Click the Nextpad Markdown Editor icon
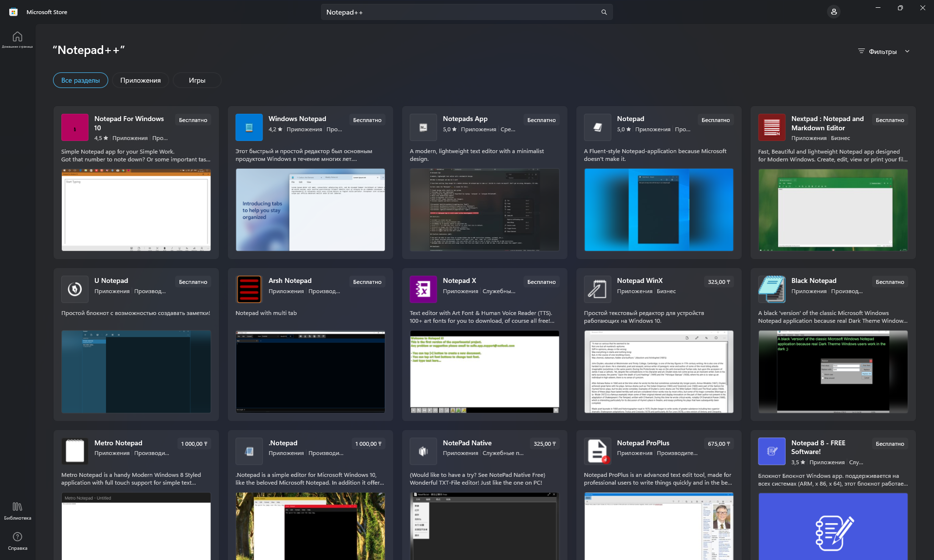The image size is (934, 560). tap(772, 127)
